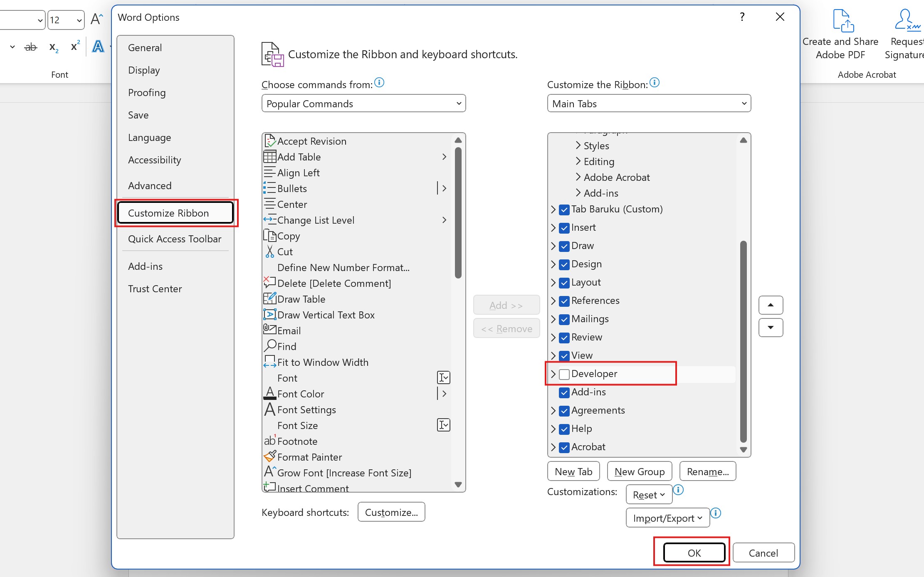Screen dimensions: 924x577
Task: Click the command list scroll-down arrow
Action: click(x=458, y=485)
